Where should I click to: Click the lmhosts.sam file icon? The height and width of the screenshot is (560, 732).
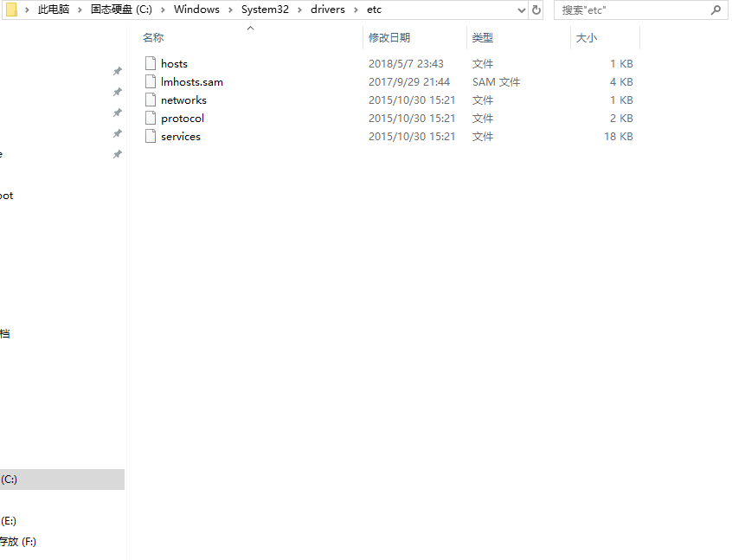[151, 81]
